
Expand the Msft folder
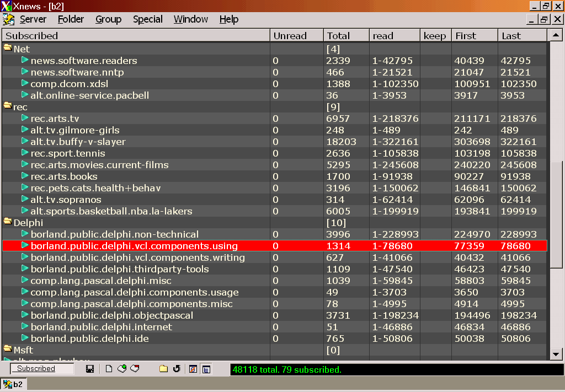[8, 349]
